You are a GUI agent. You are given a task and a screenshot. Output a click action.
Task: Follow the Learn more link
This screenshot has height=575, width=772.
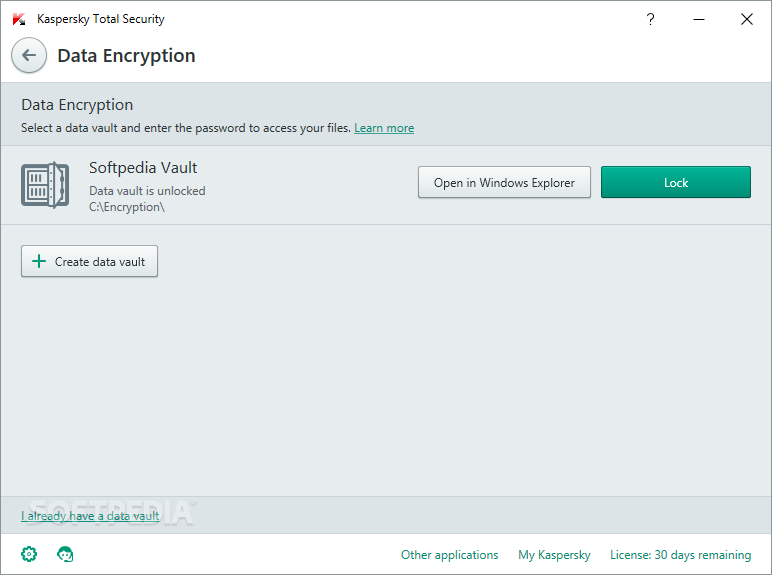coord(384,128)
